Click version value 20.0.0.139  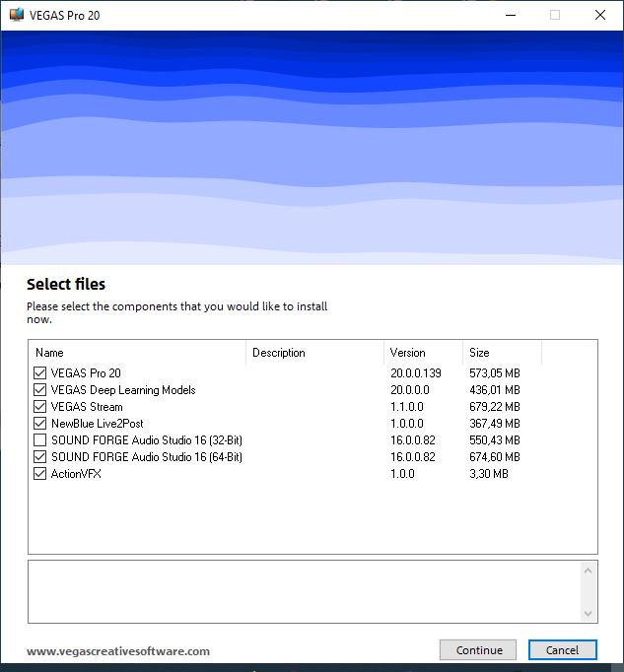tap(416, 372)
